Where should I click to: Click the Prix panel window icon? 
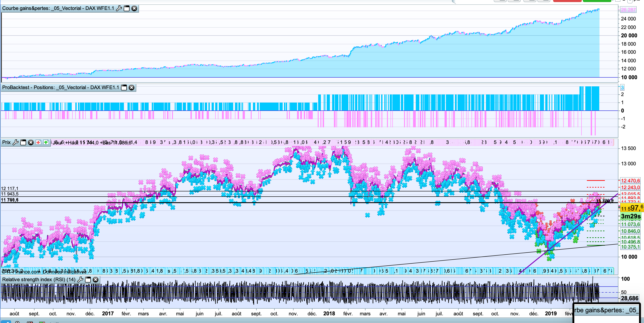23,142
